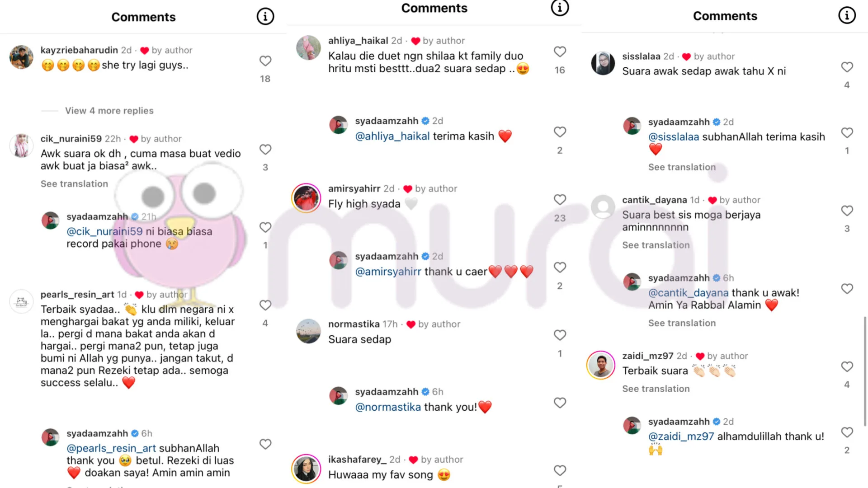The width and height of the screenshot is (868, 488).
Task: Like amirsyahirr's 'Fly high syada' comment
Action: [560, 200]
